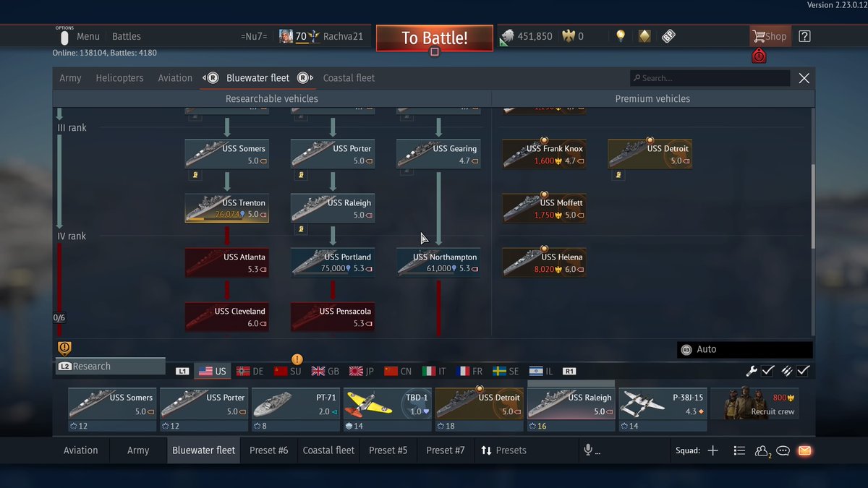Select USS Trenton research card
868x488 pixels.
tap(227, 208)
